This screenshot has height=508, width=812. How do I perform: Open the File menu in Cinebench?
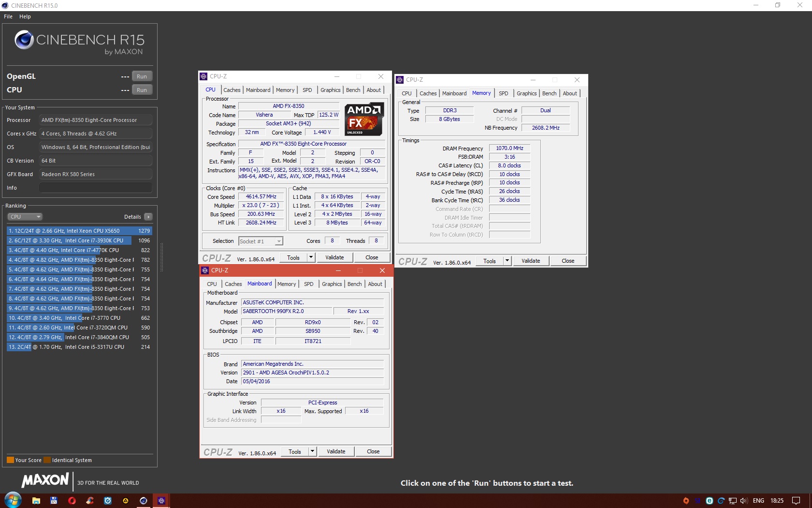click(x=8, y=16)
